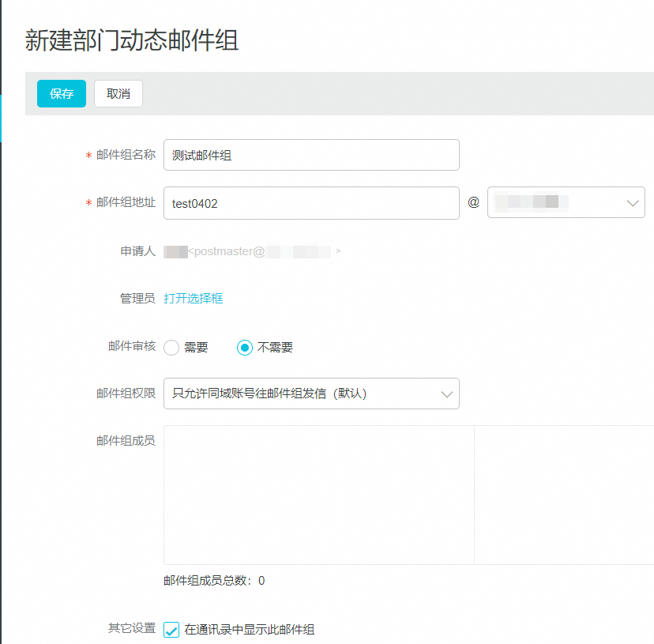Click the 其它设置 label

[x=132, y=628]
